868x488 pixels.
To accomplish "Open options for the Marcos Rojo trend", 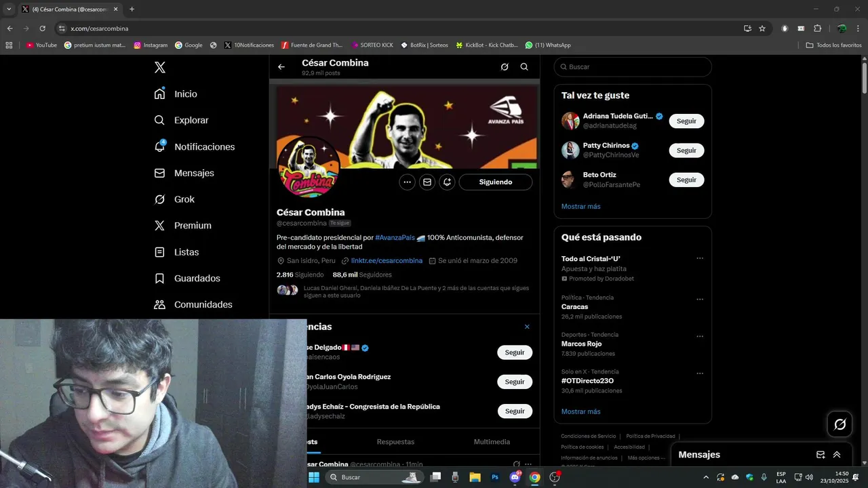I will (x=700, y=336).
